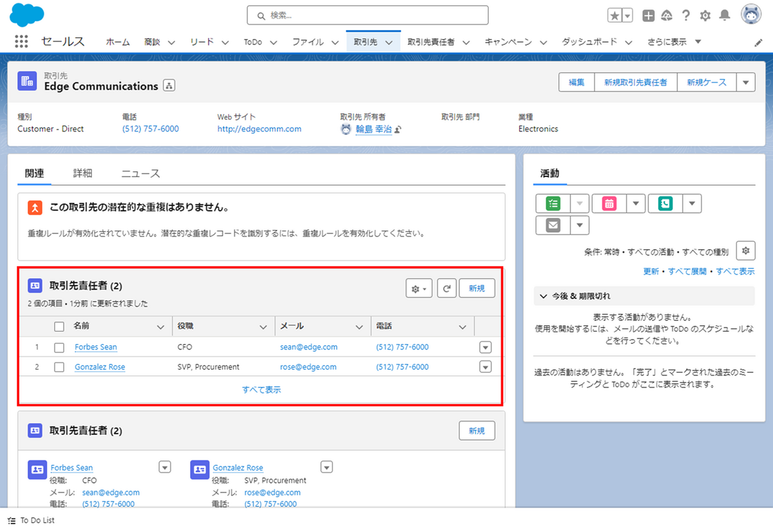Click the 新規取引先責任者 button

pyautogui.click(x=636, y=82)
